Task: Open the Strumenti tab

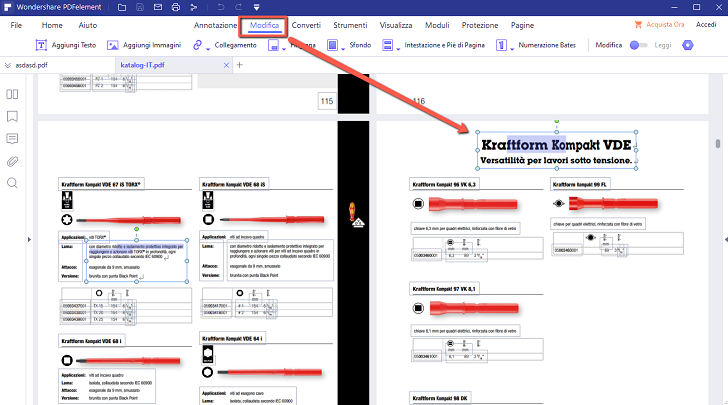Action: [350, 25]
